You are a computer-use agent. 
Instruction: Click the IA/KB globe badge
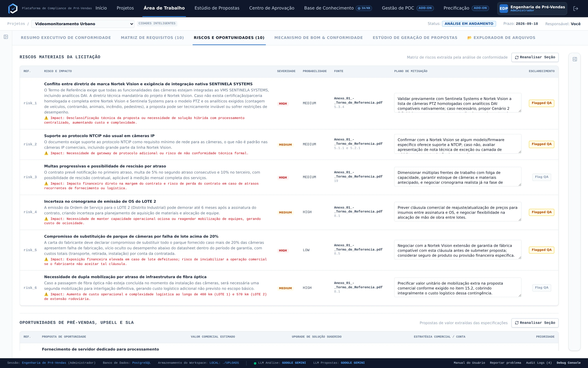[x=364, y=8]
